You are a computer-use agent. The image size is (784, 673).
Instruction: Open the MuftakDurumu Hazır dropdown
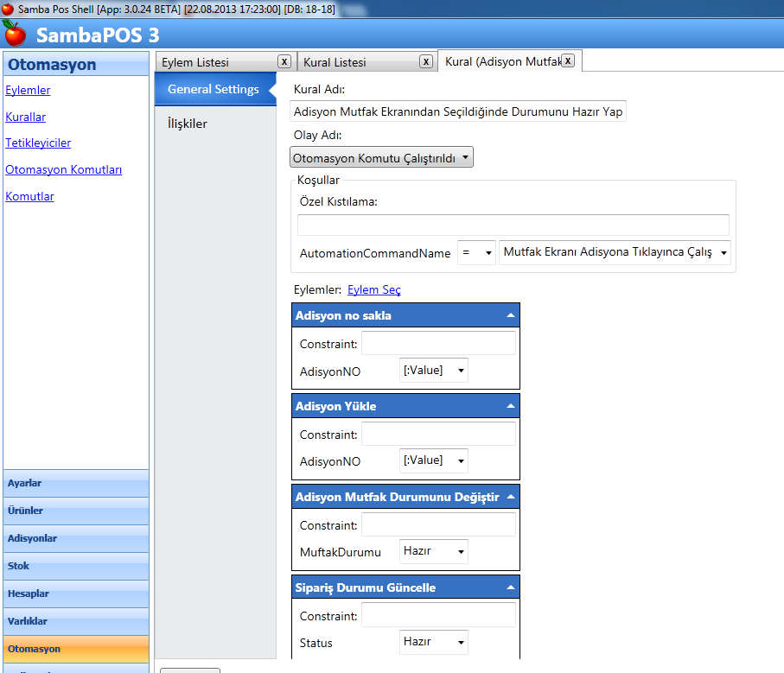click(434, 551)
